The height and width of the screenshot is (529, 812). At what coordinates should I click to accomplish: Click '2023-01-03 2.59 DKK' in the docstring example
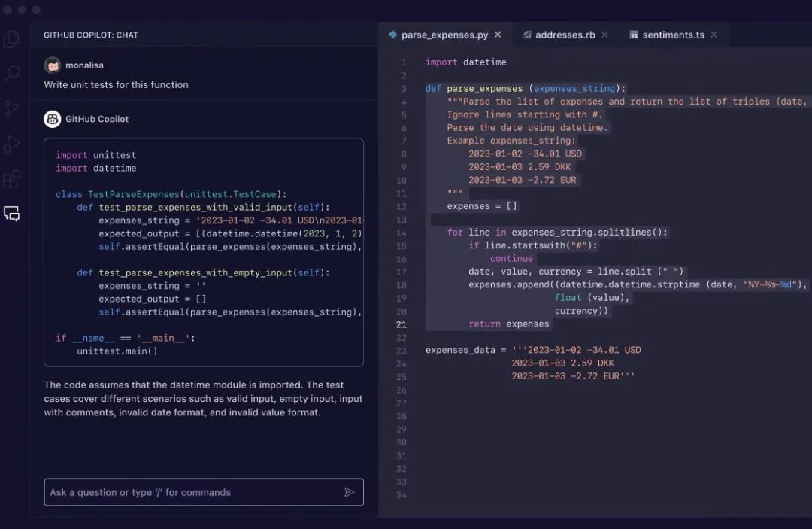520,167
